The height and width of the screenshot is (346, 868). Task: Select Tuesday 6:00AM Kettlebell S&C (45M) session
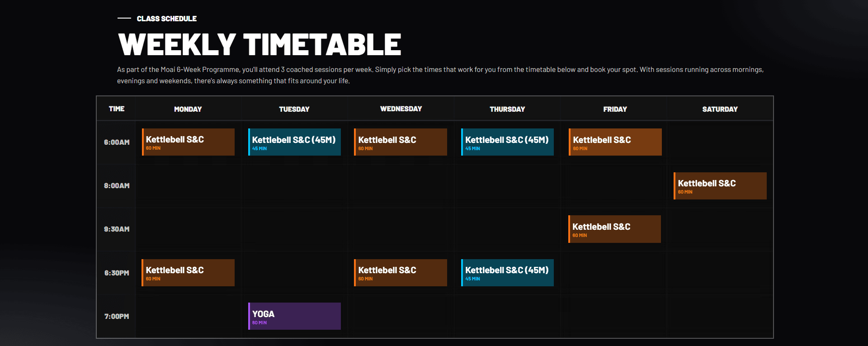(294, 142)
